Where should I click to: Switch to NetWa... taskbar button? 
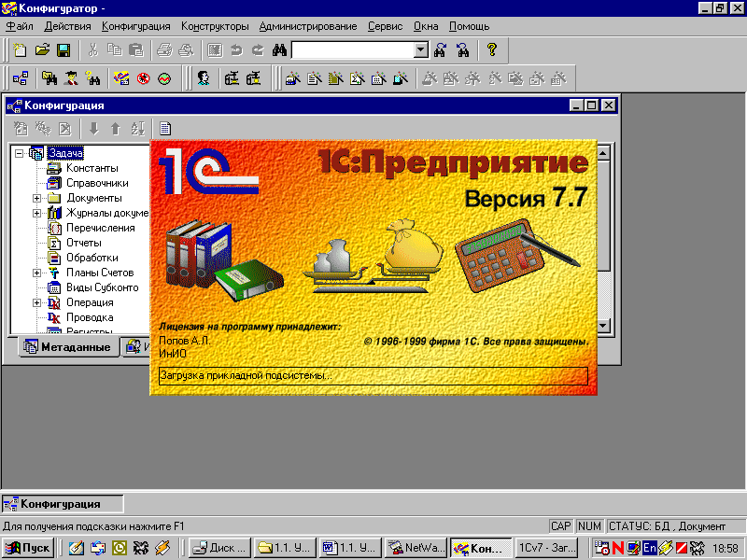point(416,548)
